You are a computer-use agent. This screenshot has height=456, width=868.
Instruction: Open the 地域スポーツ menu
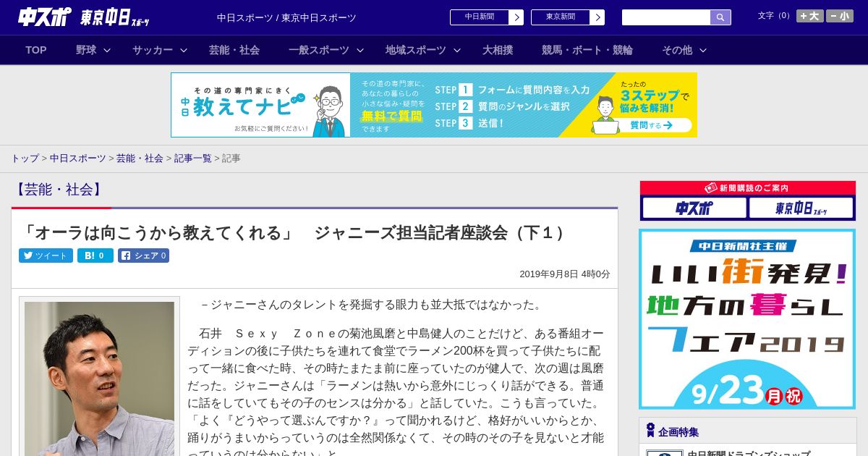(x=416, y=50)
